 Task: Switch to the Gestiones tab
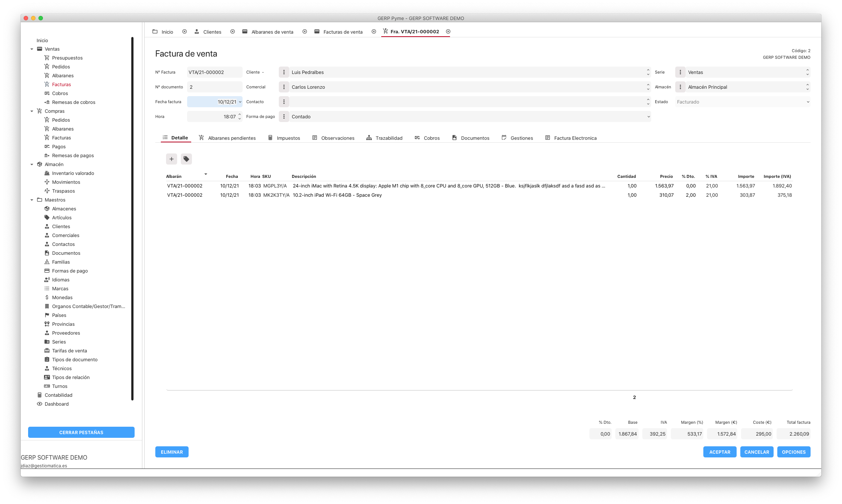[517, 138]
